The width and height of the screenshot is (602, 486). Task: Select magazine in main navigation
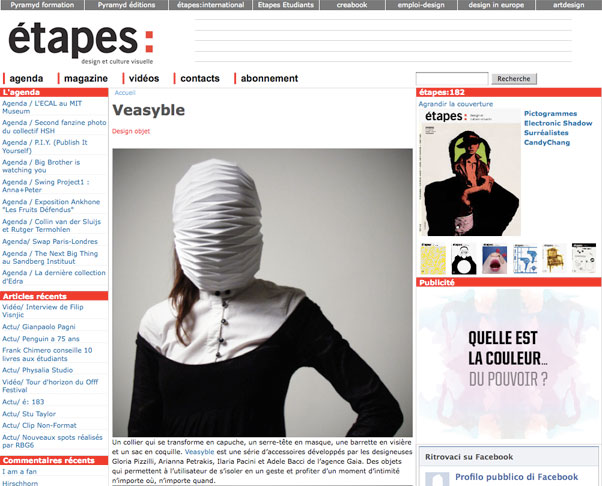point(86,78)
